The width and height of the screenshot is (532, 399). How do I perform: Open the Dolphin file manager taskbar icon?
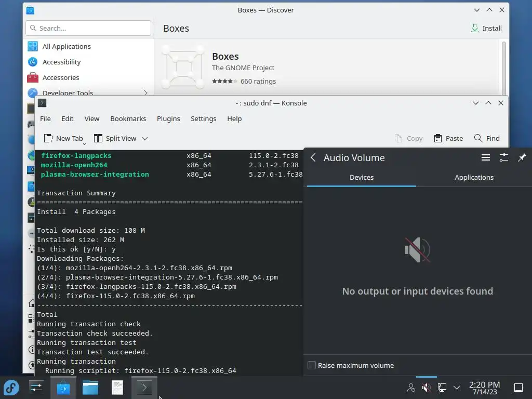(90, 388)
